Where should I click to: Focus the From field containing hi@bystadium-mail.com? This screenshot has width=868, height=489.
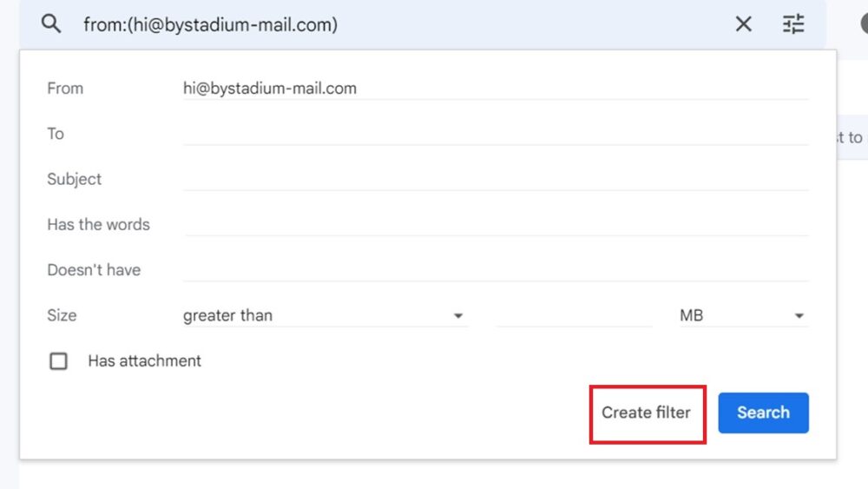click(495, 89)
